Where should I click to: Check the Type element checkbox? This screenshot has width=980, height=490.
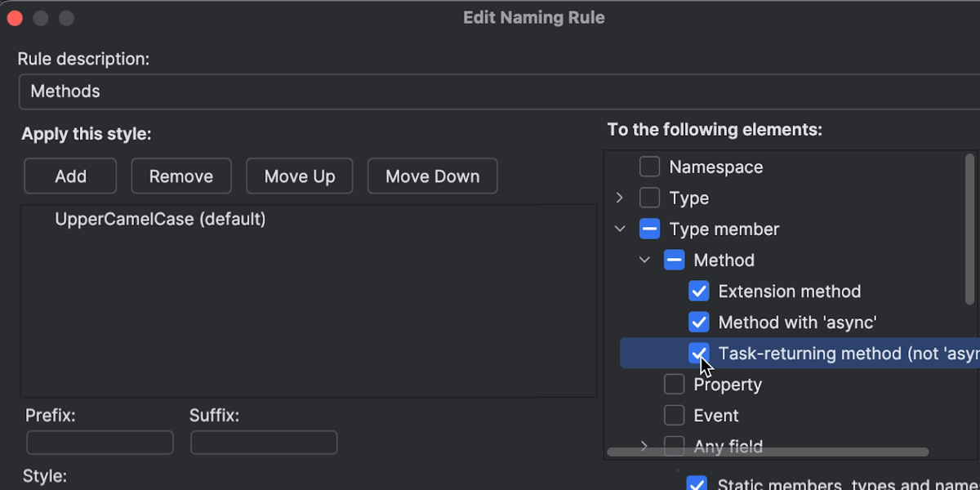pyautogui.click(x=649, y=198)
